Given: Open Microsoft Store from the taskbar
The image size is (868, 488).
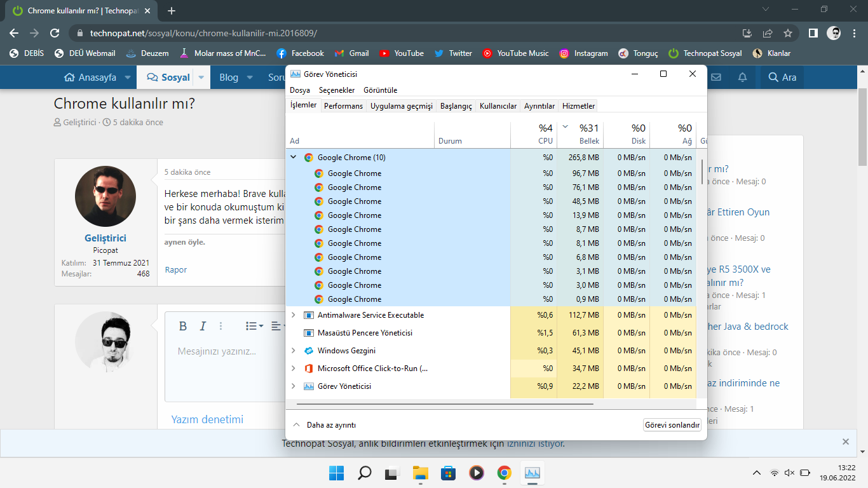Looking at the screenshot, I should (x=449, y=473).
